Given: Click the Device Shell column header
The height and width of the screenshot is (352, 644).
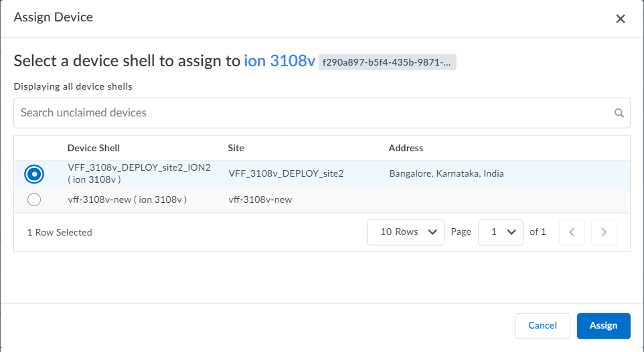Looking at the screenshot, I should point(94,148).
